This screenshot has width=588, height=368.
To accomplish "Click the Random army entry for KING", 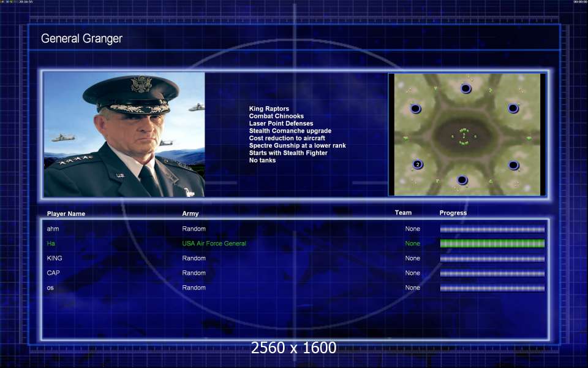I will click(x=194, y=258).
